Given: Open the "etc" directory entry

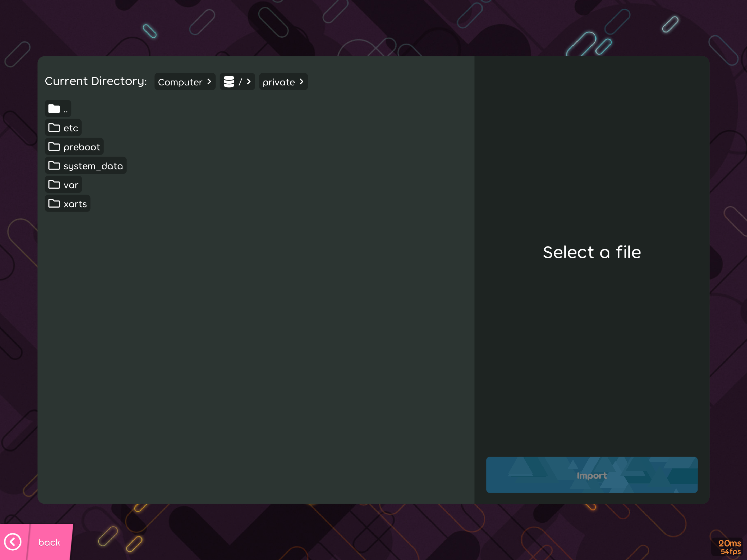Looking at the screenshot, I should pyautogui.click(x=64, y=128).
